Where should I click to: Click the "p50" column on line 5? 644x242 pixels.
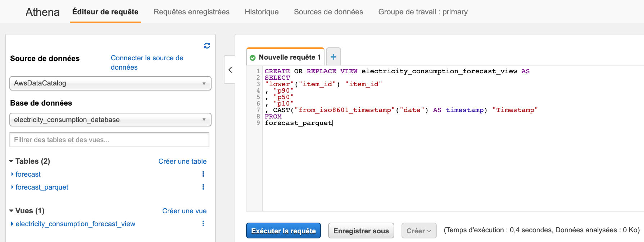point(284,97)
